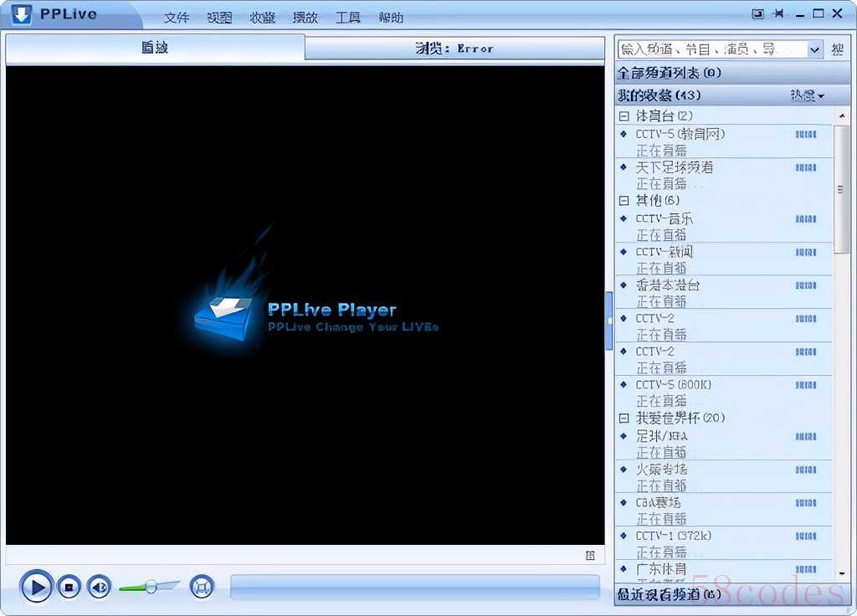Click the search button beside the input
The image size is (857, 616).
[837, 49]
